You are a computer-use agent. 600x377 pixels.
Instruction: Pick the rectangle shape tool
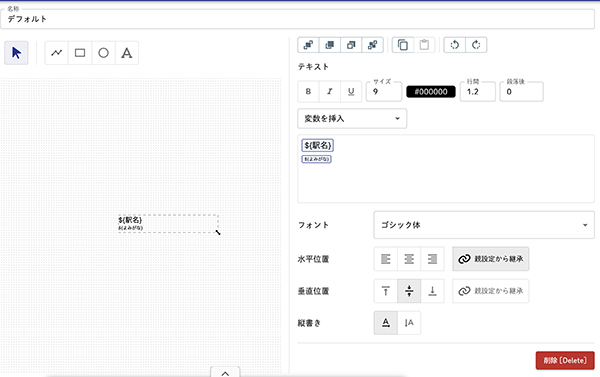pos(80,53)
